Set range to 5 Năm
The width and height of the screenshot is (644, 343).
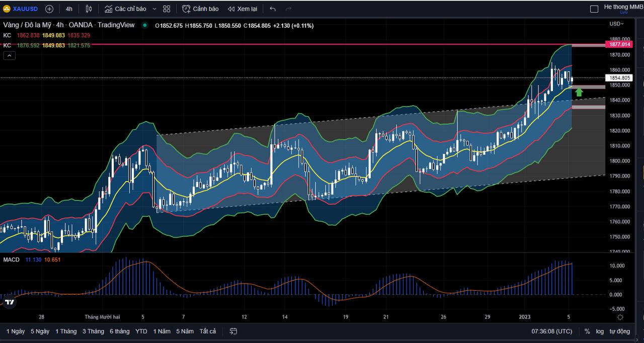pos(185,331)
